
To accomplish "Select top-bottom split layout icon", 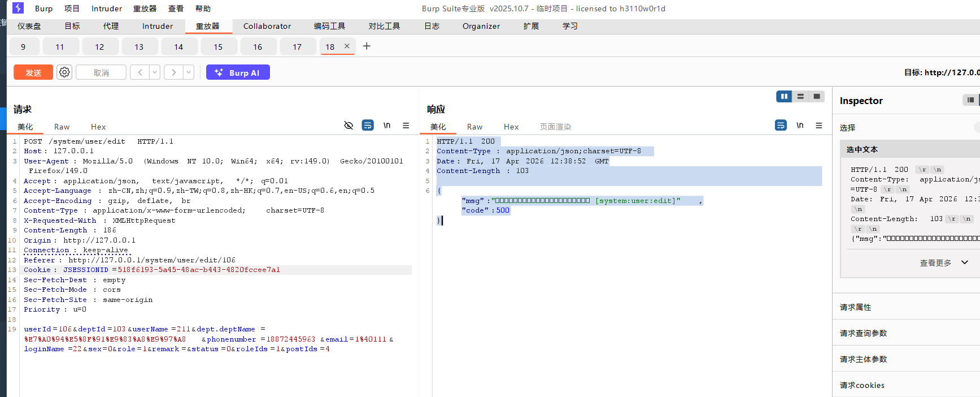I will tap(800, 97).
